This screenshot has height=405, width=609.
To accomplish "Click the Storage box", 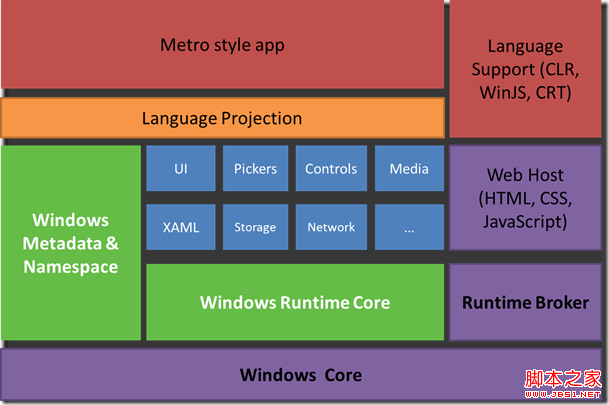I will [255, 227].
